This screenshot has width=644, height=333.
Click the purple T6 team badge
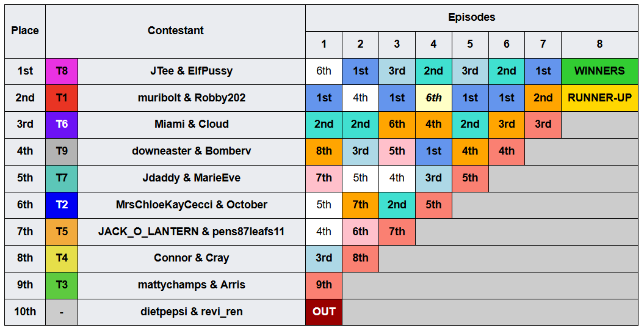coord(62,125)
